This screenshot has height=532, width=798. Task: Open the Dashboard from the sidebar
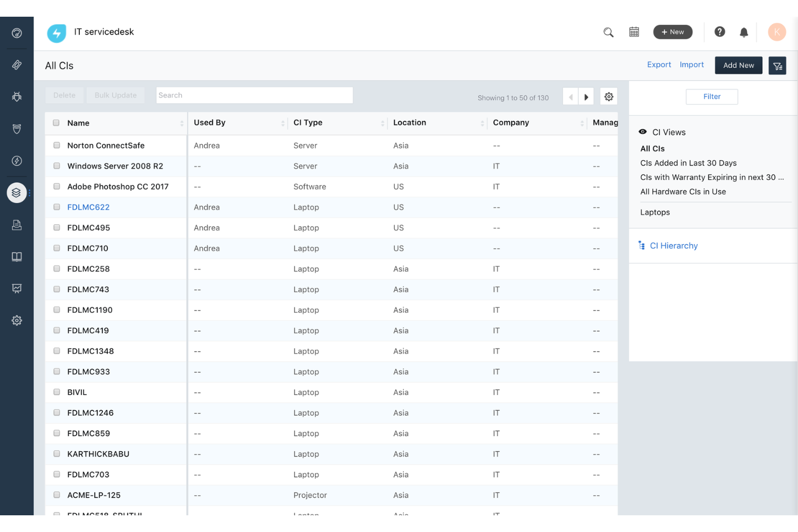pos(17,33)
